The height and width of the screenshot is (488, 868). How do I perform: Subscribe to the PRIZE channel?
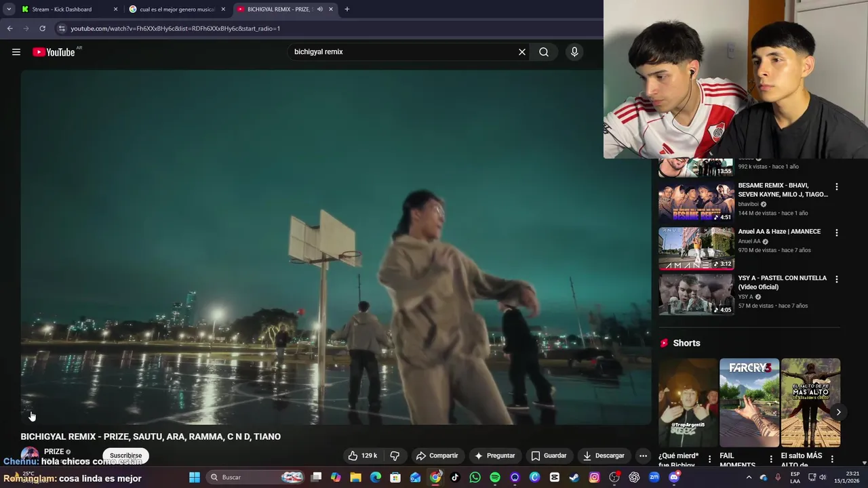pos(125,455)
